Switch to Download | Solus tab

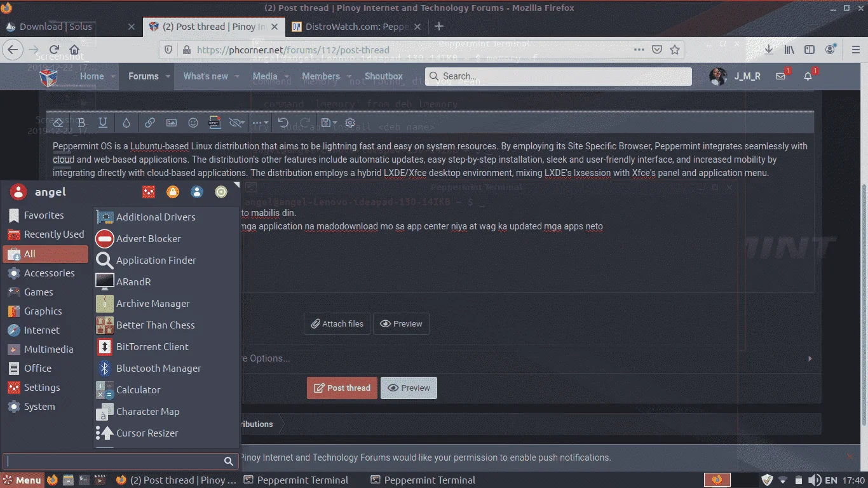point(70,27)
